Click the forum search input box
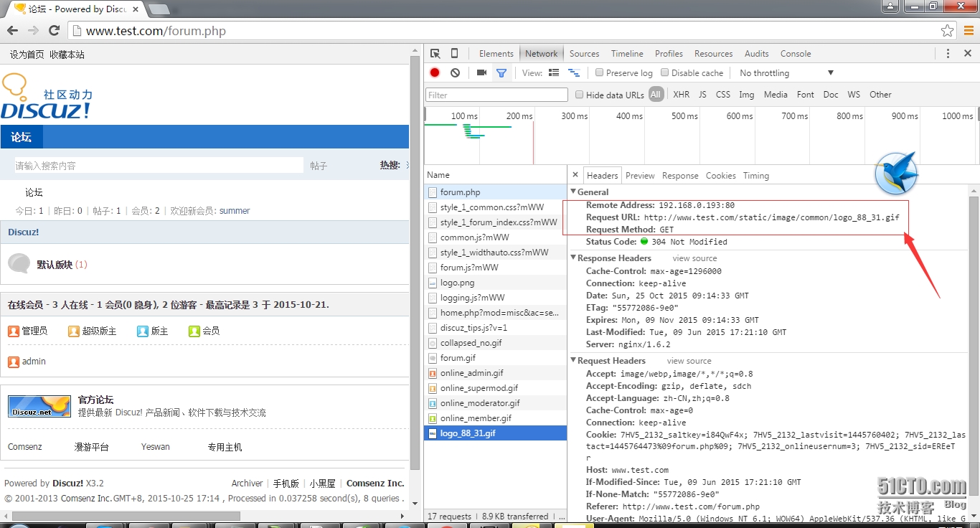 pyautogui.click(x=159, y=166)
